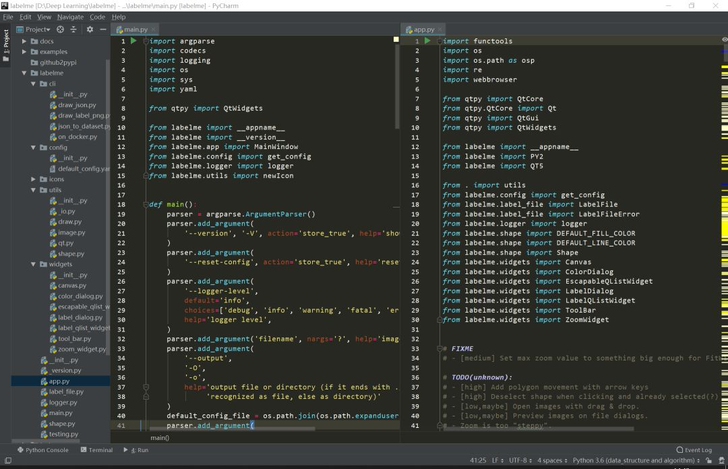This screenshot has height=469, width=728.
Task: Open the Navigate menu
Action: [71, 17]
